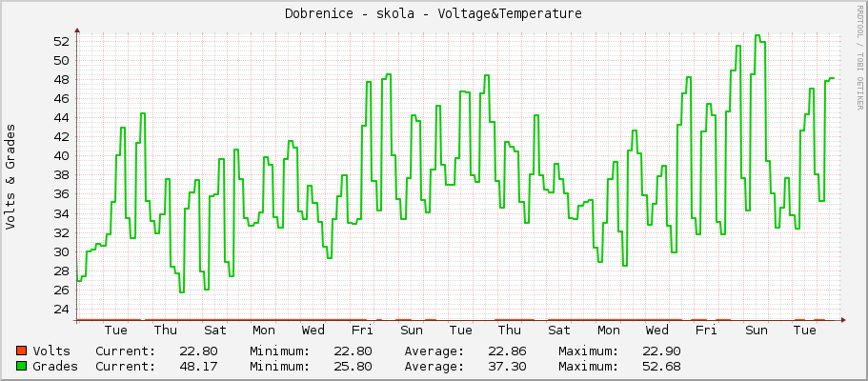868x381 pixels.
Task: Click Grades current value 48.17
Action: tap(199, 367)
